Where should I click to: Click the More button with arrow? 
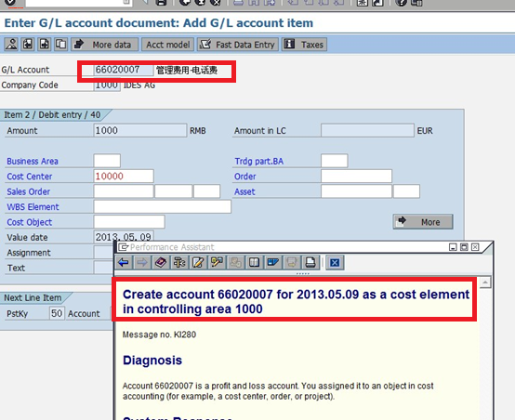coord(423,222)
